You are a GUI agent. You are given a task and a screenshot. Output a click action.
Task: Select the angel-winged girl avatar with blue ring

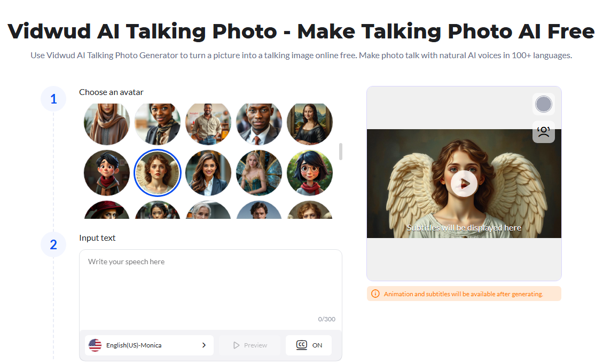tap(158, 173)
